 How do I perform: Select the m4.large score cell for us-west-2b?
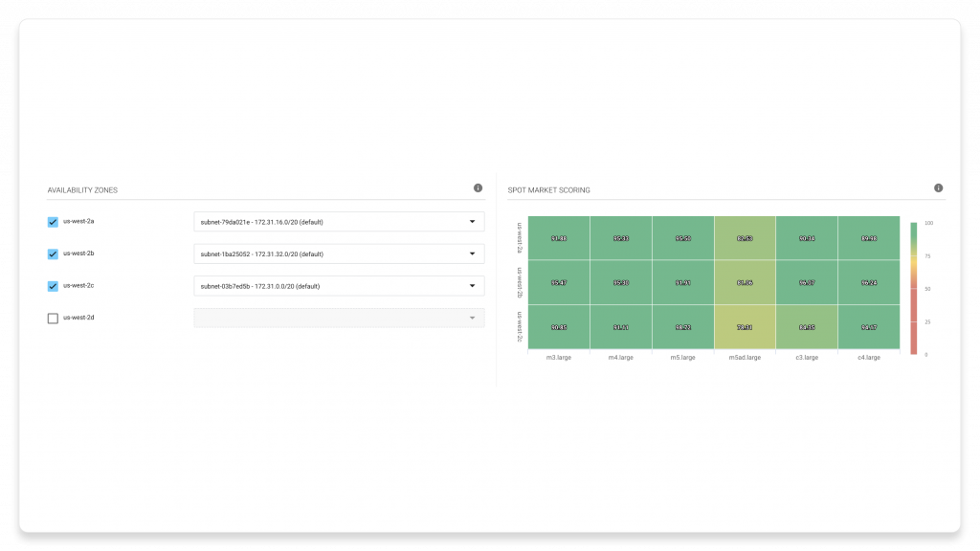pyautogui.click(x=620, y=282)
